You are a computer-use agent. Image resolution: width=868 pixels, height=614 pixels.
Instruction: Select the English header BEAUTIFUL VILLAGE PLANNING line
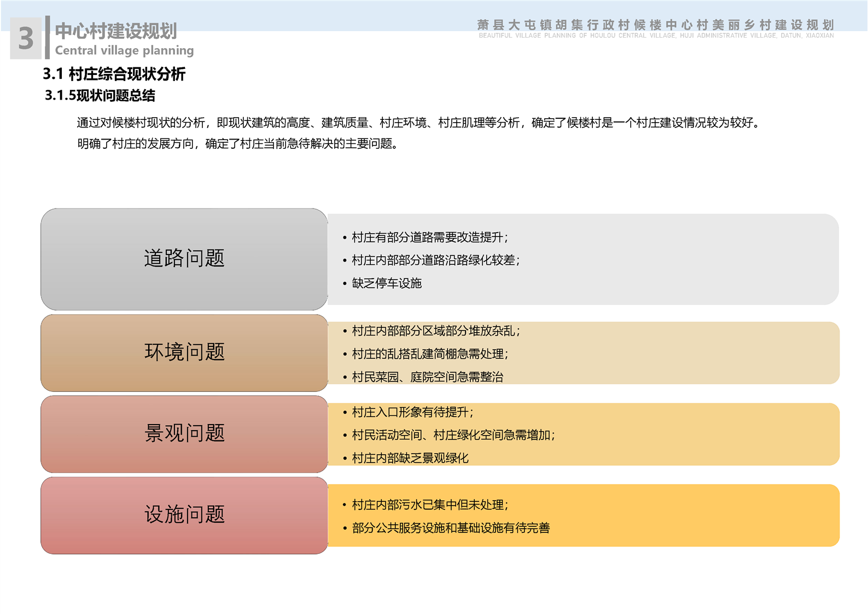[656, 36]
